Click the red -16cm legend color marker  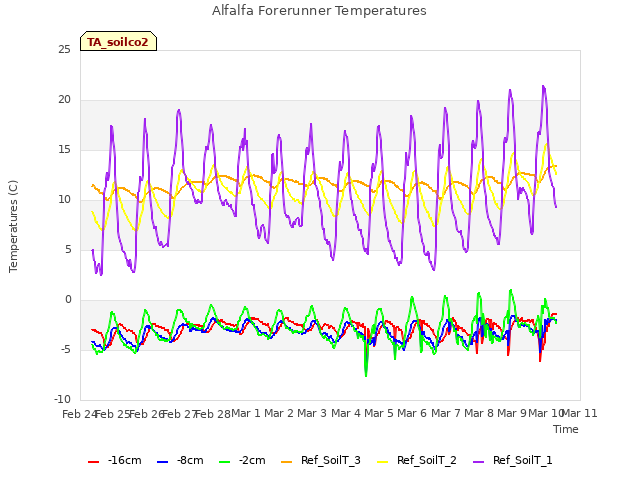click(x=93, y=462)
